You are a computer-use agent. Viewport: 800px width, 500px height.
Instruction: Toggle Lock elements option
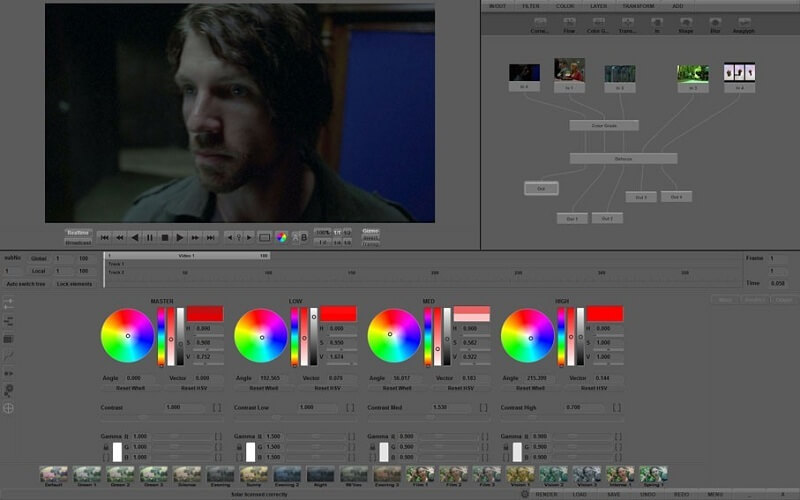pos(74,284)
